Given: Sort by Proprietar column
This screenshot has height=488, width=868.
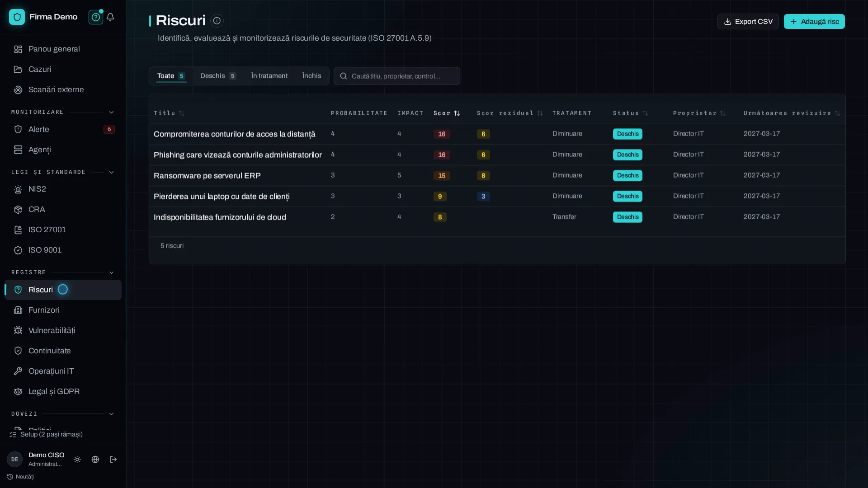Looking at the screenshot, I should coord(699,113).
